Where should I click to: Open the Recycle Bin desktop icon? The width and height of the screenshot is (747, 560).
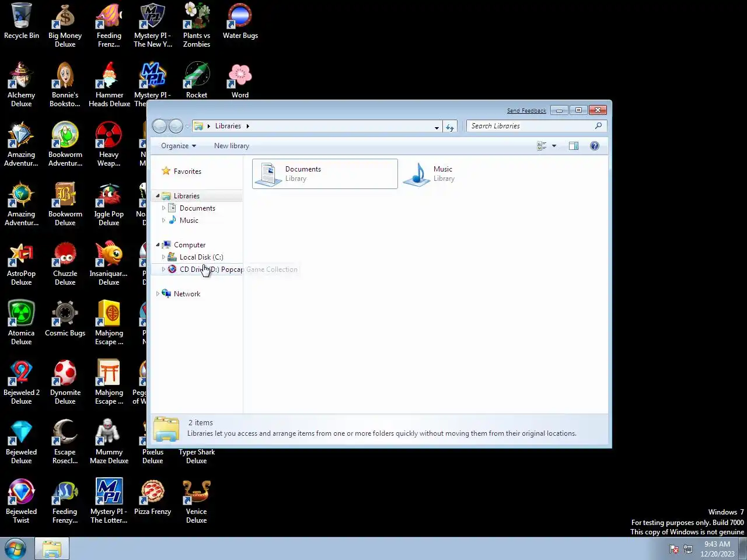tap(22, 21)
